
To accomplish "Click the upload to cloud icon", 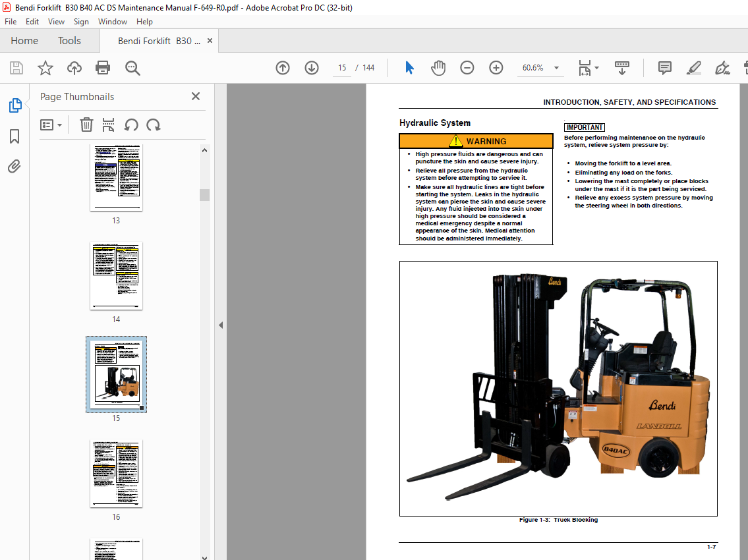I will (74, 68).
